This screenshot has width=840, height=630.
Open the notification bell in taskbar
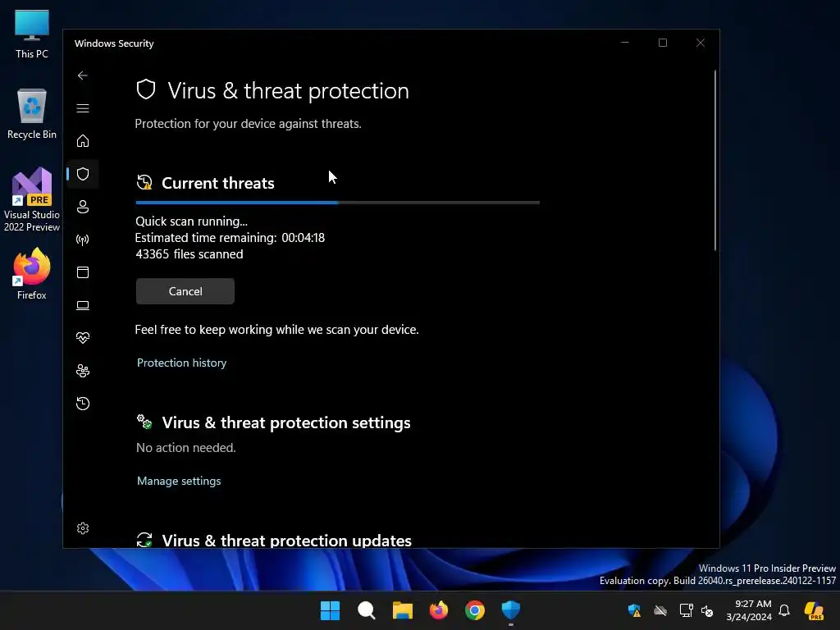click(784, 610)
